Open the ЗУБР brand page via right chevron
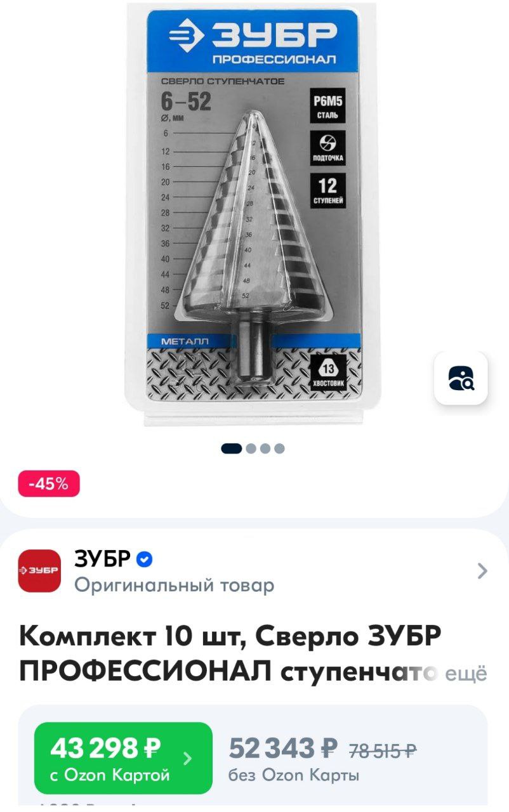The width and height of the screenshot is (509, 812). click(482, 571)
